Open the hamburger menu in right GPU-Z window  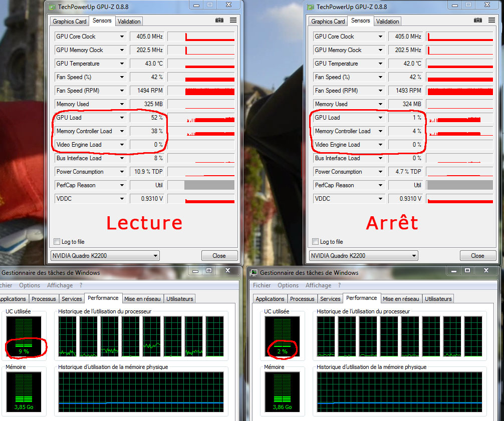pos(492,21)
